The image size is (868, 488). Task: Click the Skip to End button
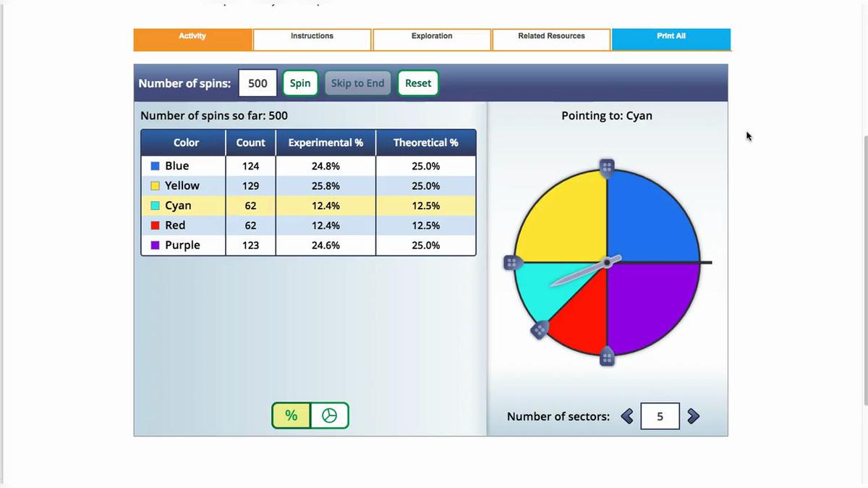[358, 83]
